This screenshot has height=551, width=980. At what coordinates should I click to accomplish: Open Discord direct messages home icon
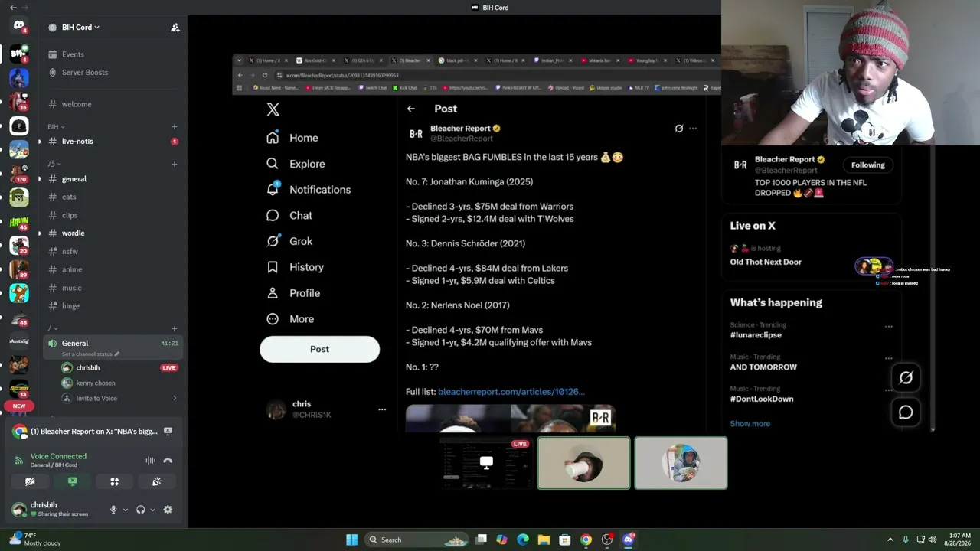coord(19,26)
